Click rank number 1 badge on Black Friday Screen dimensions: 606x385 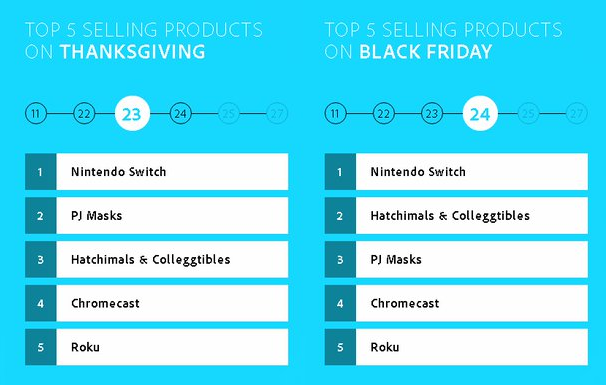(340, 172)
